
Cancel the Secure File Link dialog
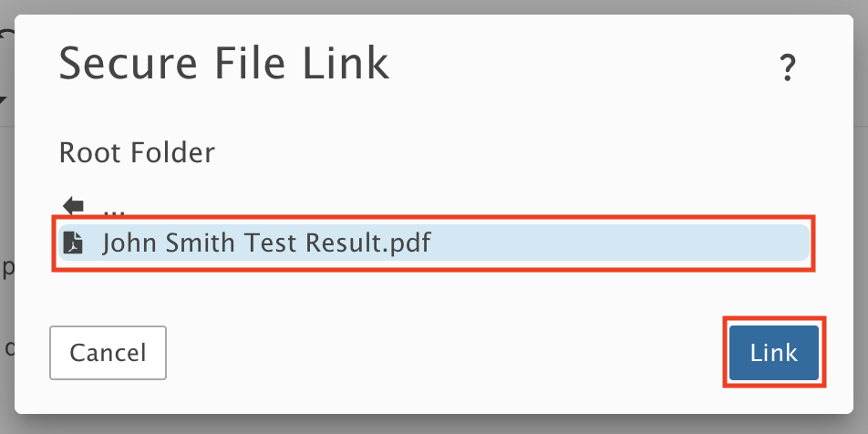(x=108, y=353)
